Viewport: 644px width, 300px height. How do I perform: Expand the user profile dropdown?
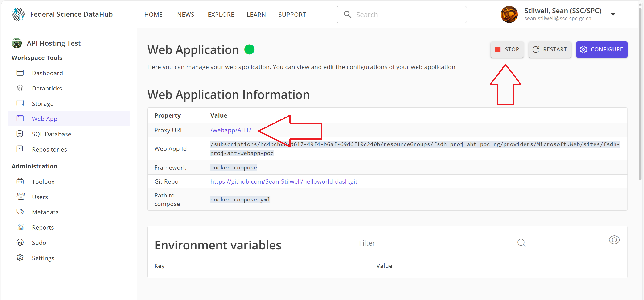(613, 14)
